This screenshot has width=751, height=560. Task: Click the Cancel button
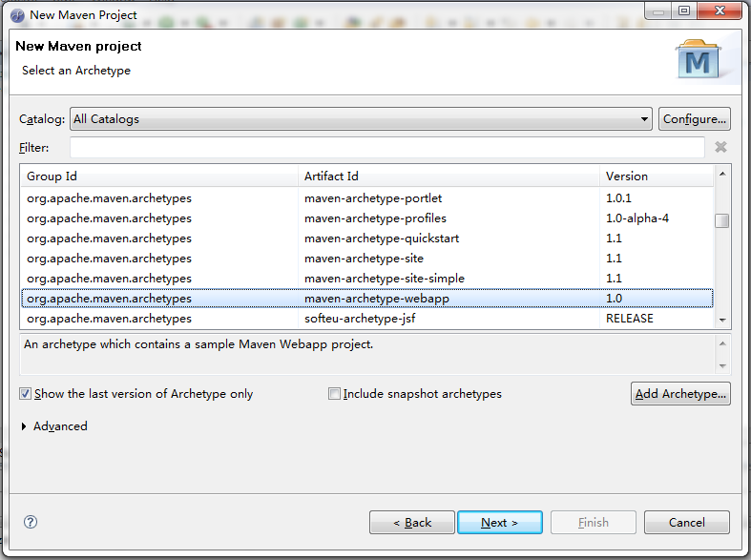pos(687,522)
